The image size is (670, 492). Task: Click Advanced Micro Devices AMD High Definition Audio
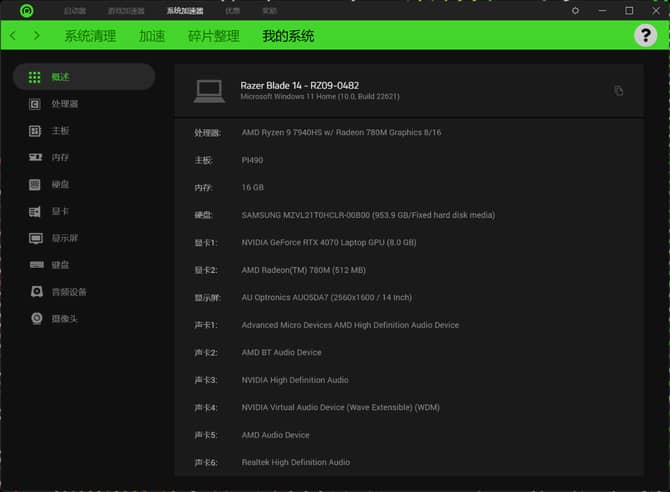pyautogui.click(x=350, y=325)
